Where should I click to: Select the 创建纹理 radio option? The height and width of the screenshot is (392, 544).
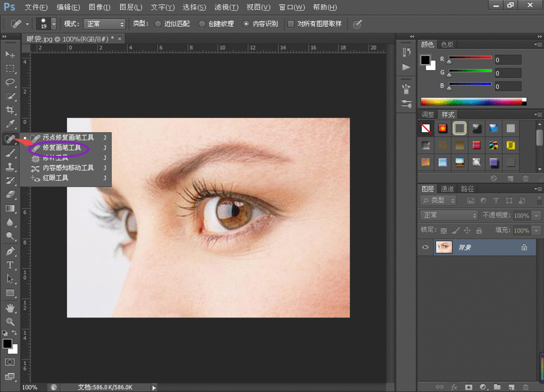point(202,24)
